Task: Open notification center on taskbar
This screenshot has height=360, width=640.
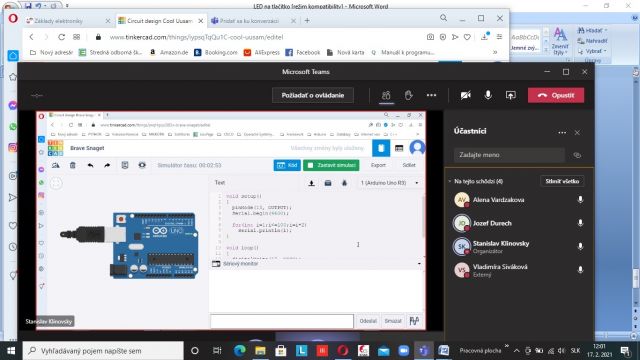Action: tap(626, 351)
